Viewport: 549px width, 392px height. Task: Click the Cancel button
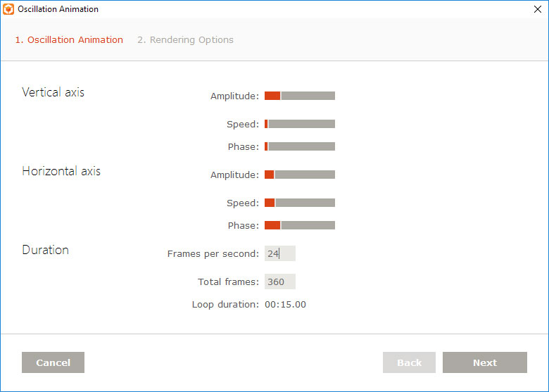point(53,362)
